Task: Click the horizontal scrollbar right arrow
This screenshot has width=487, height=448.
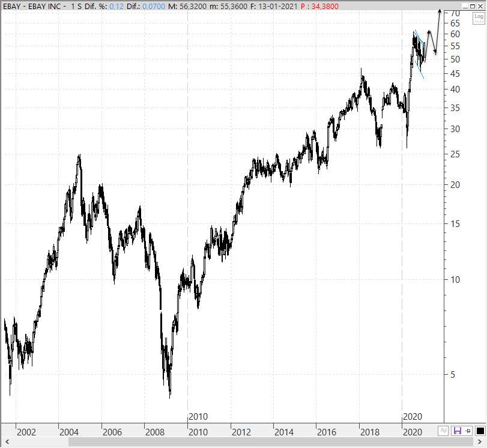Action: (480, 442)
